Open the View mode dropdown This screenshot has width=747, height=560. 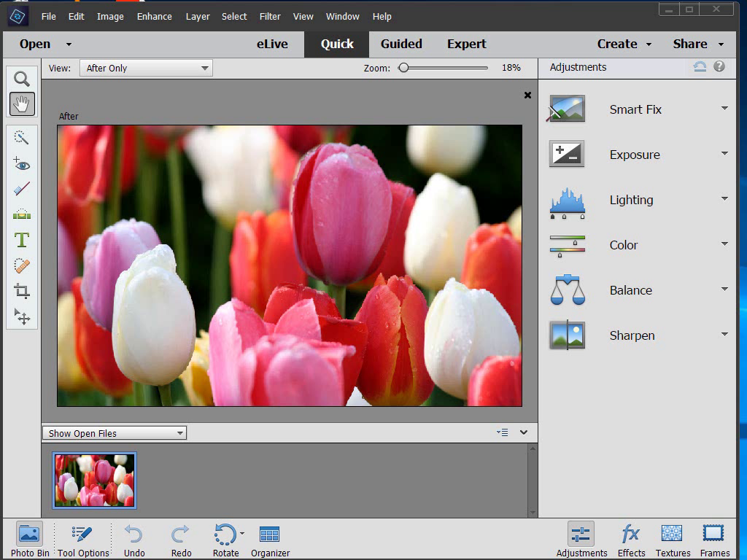146,68
